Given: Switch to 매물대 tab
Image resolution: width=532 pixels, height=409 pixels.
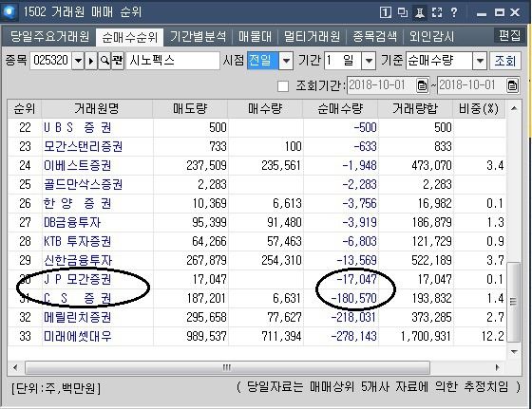Looking at the screenshot, I should click(255, 36).
